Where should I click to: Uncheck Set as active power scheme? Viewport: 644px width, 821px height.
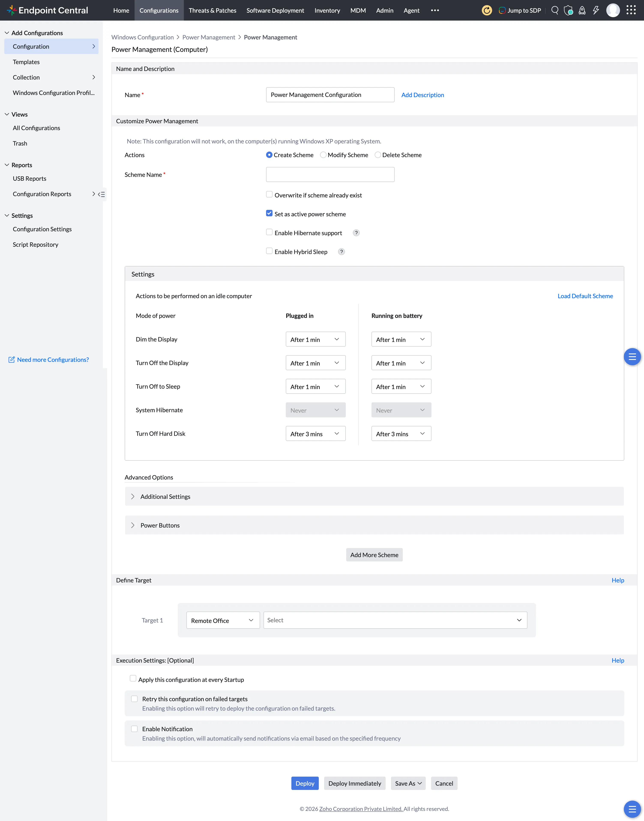coord(269,213)
